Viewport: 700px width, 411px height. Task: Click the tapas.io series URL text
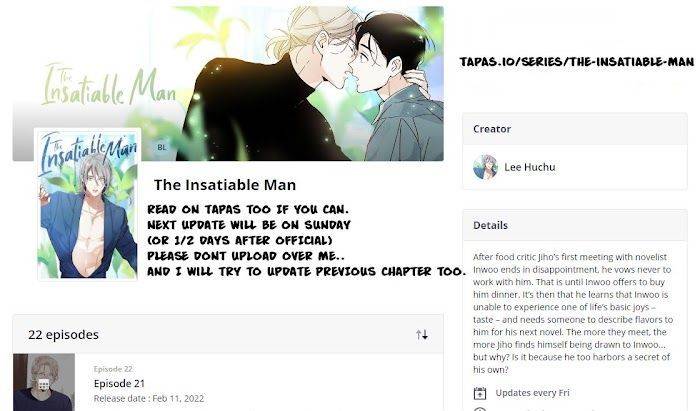coord(577,62)
